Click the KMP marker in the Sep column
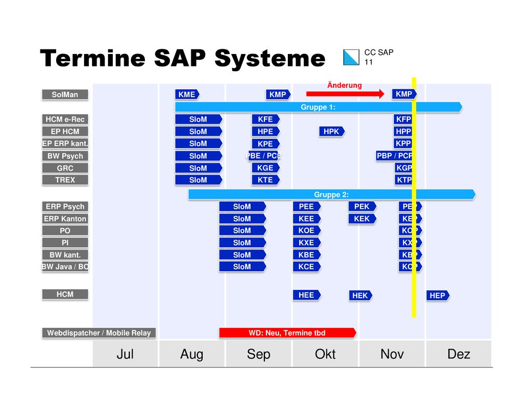The height and width of the screenshot is (399, 532). pos(278,95)
